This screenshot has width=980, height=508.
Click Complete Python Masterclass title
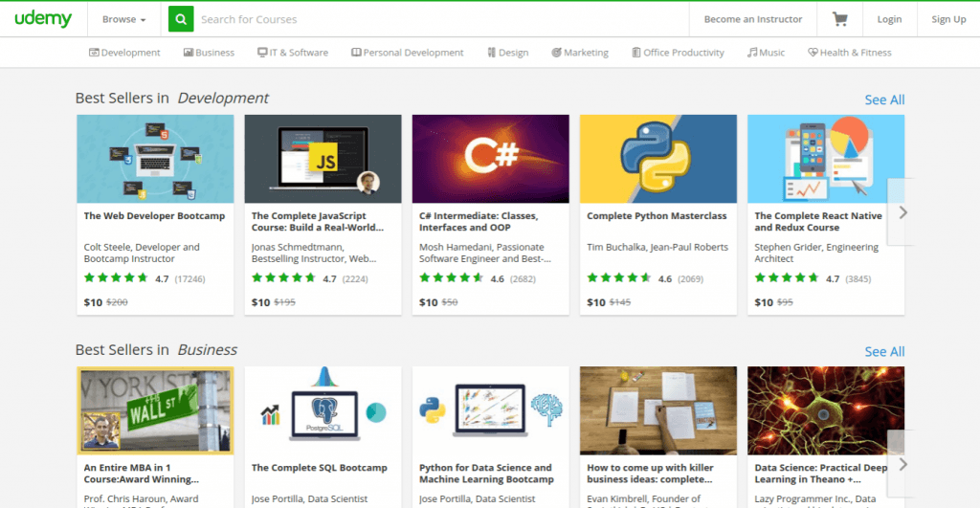(657, 216)
